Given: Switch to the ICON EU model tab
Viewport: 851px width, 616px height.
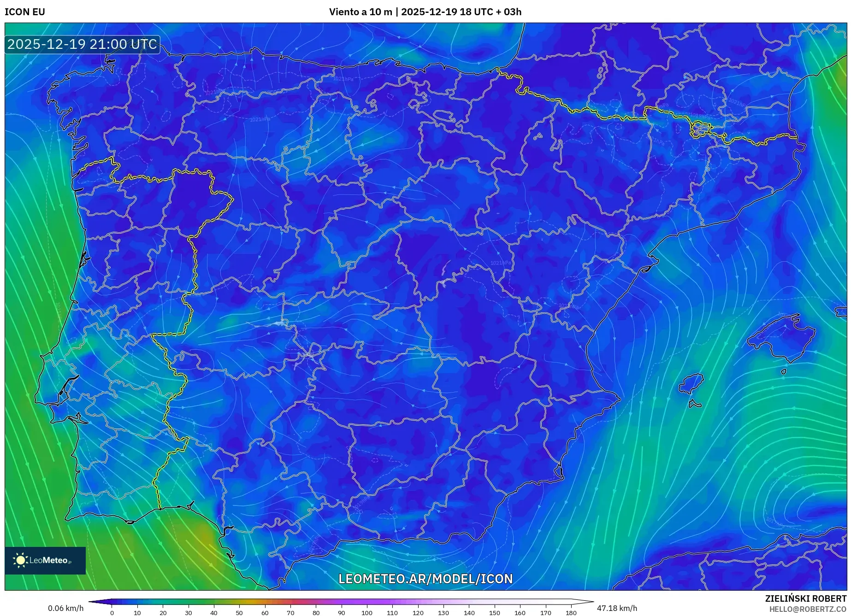Looking at the screenshot, I should click(25, 12).
